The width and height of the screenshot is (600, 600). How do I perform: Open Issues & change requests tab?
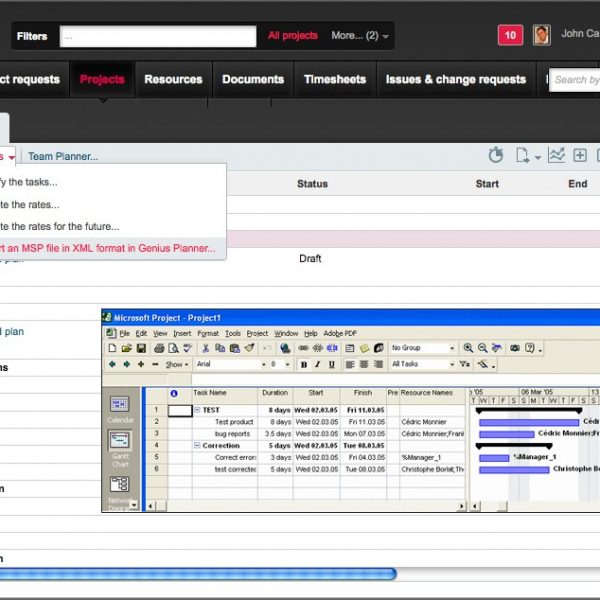click(456, 79)
